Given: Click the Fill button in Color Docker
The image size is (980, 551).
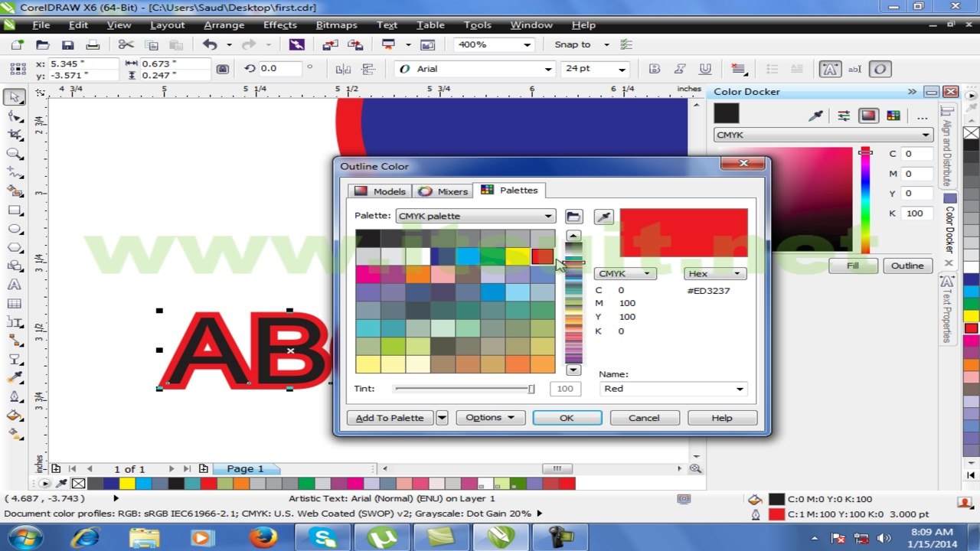Looking at the screenshot, I should tap(853, 266).
